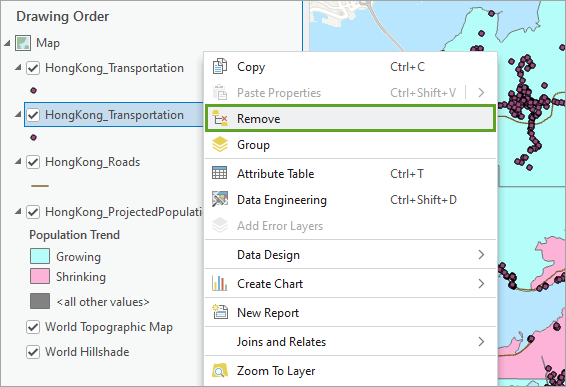Click the Map label in contents tree

[48, 43]
